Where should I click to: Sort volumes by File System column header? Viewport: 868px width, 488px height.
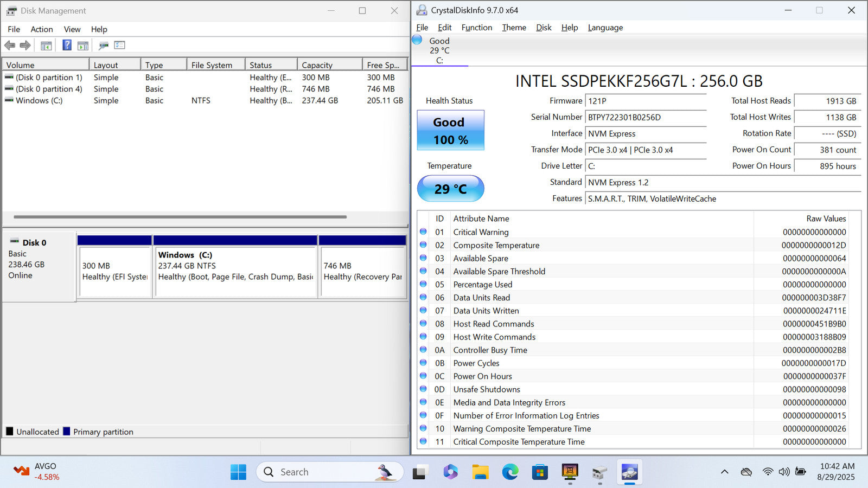[x=216, y=65]
